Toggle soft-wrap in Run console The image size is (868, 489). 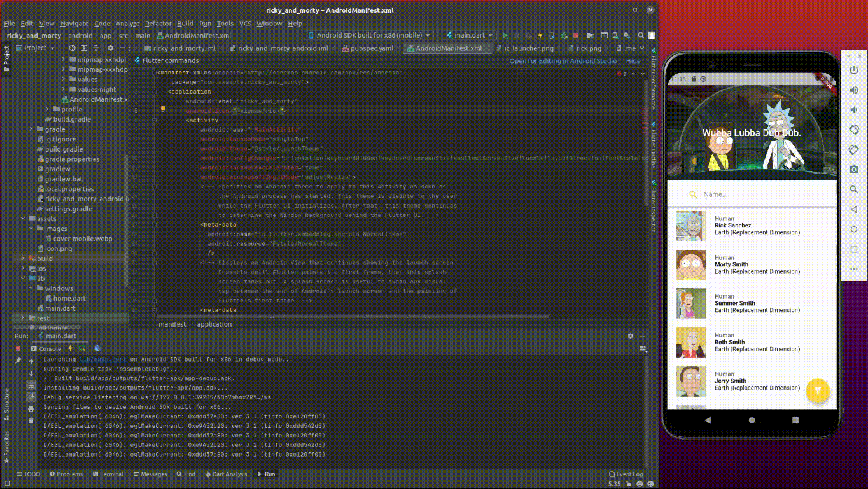(31, 386)
